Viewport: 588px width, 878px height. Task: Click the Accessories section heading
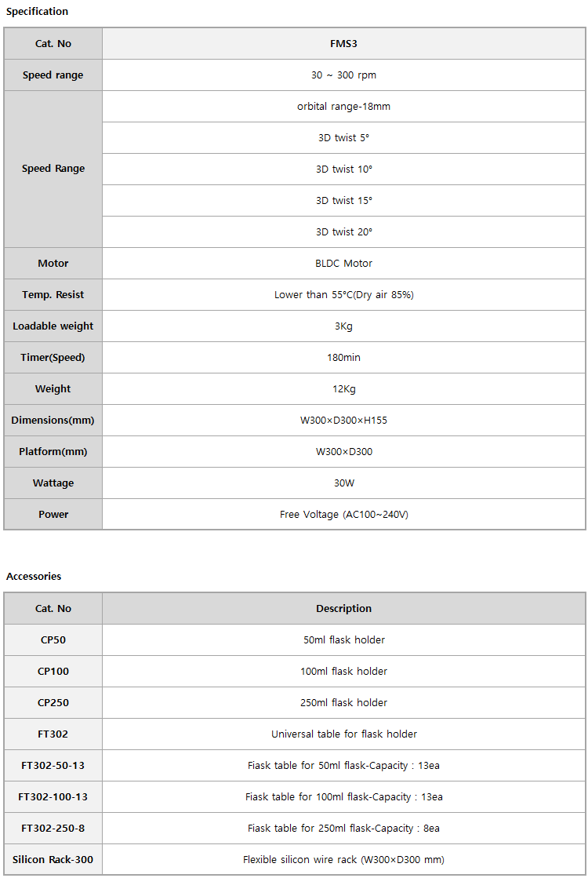[x=34, y=576]
